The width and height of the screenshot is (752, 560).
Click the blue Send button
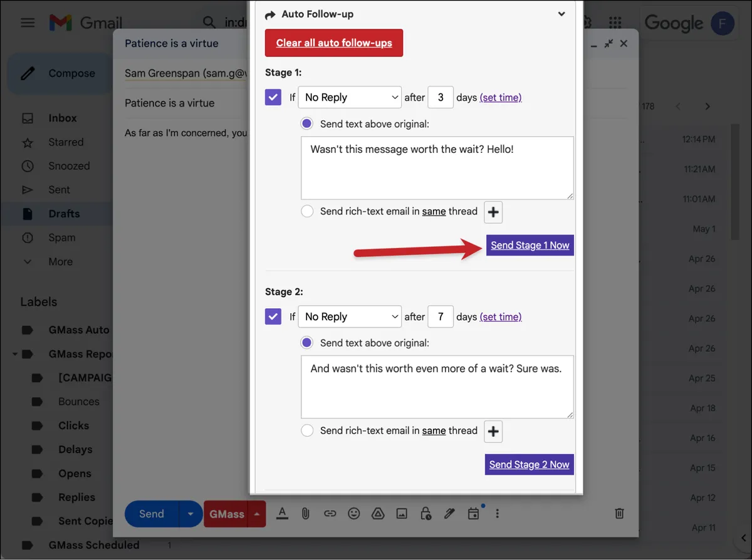(x=152, y=514)
